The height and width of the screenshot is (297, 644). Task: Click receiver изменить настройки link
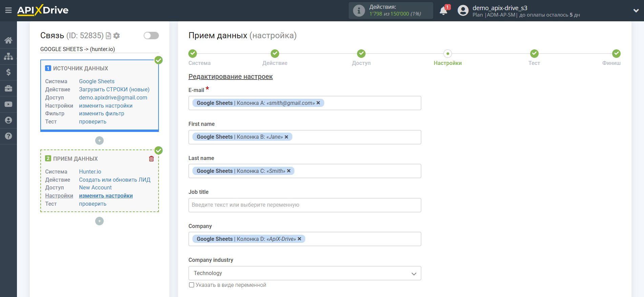pos(106,196)
